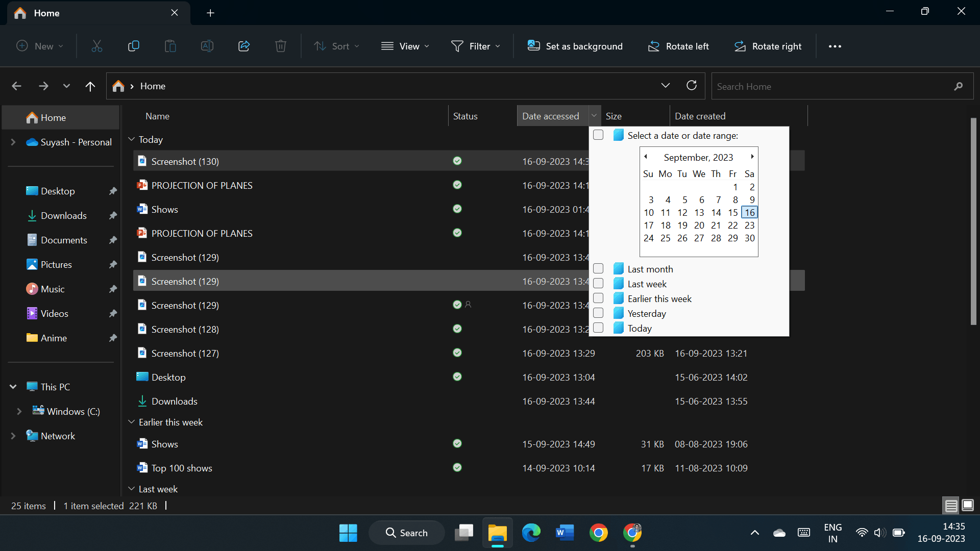Go to next month in calendar
The height and width of the screenshot is (551, 980).
pos(752,157)
